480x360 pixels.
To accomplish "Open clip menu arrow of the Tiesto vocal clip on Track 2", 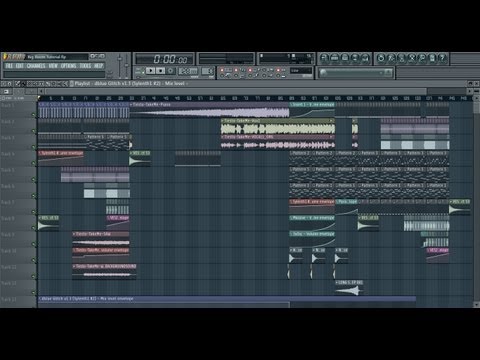I will click(223, 121).
